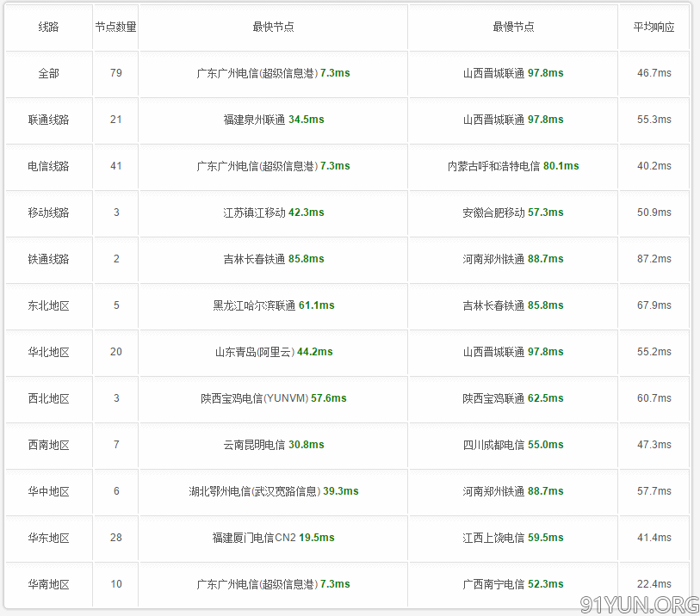Screen dimensions: 700x616
Task: Click the 线路 column header
Action: pos(49,28)
